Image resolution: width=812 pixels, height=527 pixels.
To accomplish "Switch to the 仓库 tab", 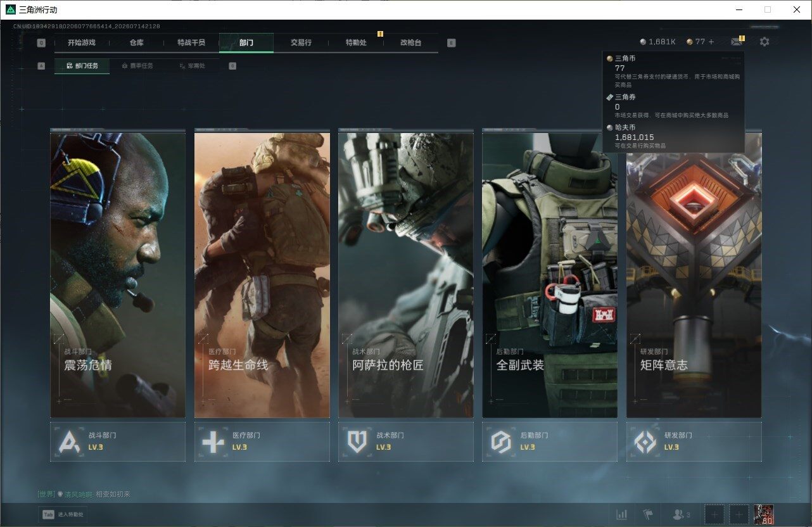I will tap(136, 42).
